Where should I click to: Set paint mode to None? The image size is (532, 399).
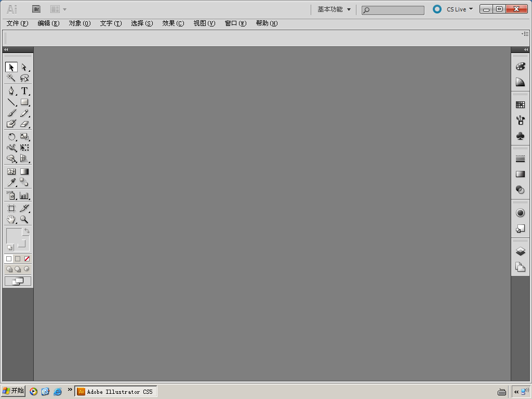tap(27, 259)
